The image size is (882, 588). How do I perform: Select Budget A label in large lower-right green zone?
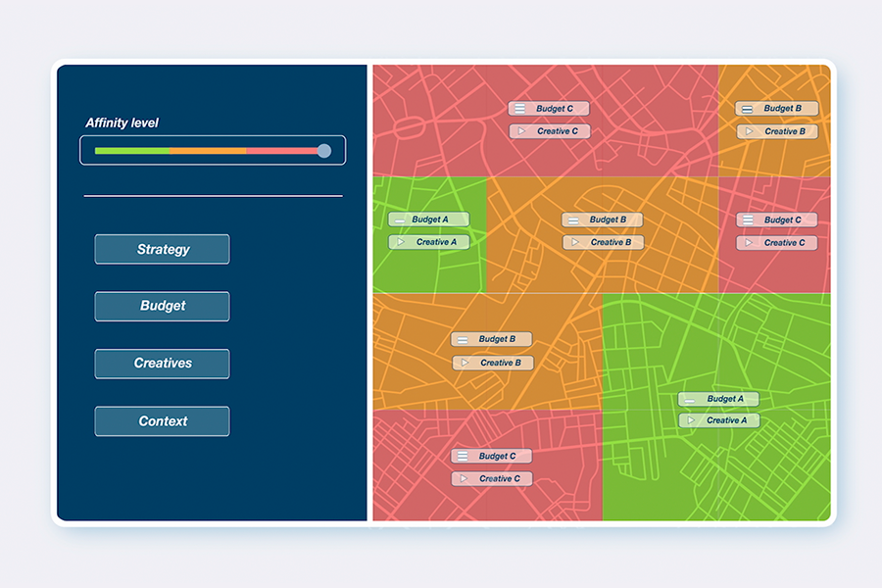(725, 399)
